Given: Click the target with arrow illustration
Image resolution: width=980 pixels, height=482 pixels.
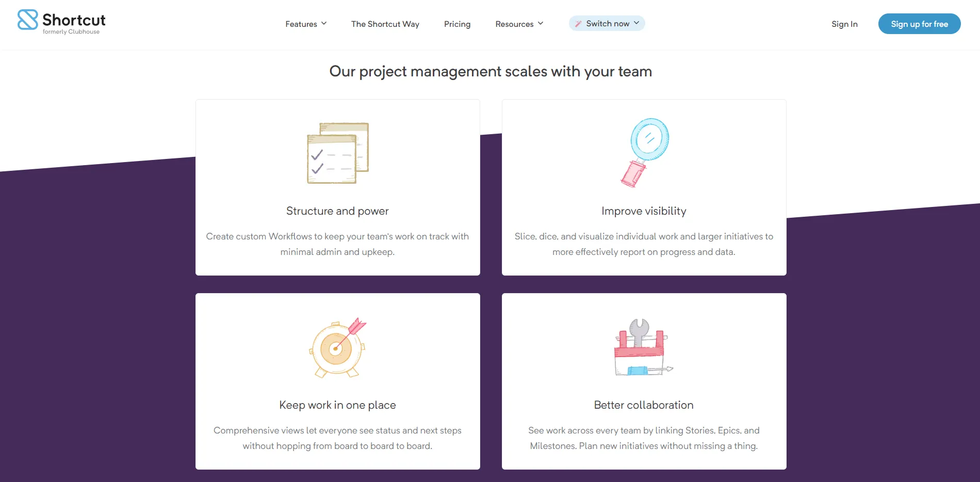Looking at the screenshot, I should (338, 347).
